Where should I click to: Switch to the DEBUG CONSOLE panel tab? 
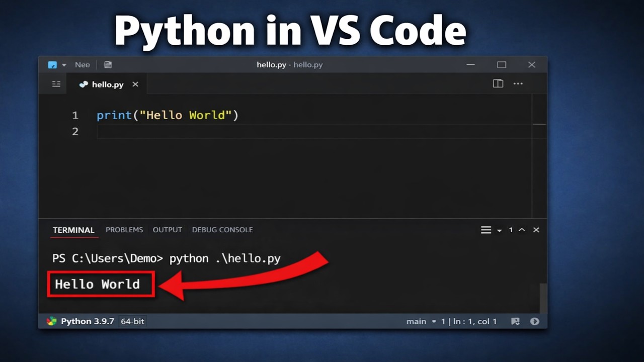(222, 230)
